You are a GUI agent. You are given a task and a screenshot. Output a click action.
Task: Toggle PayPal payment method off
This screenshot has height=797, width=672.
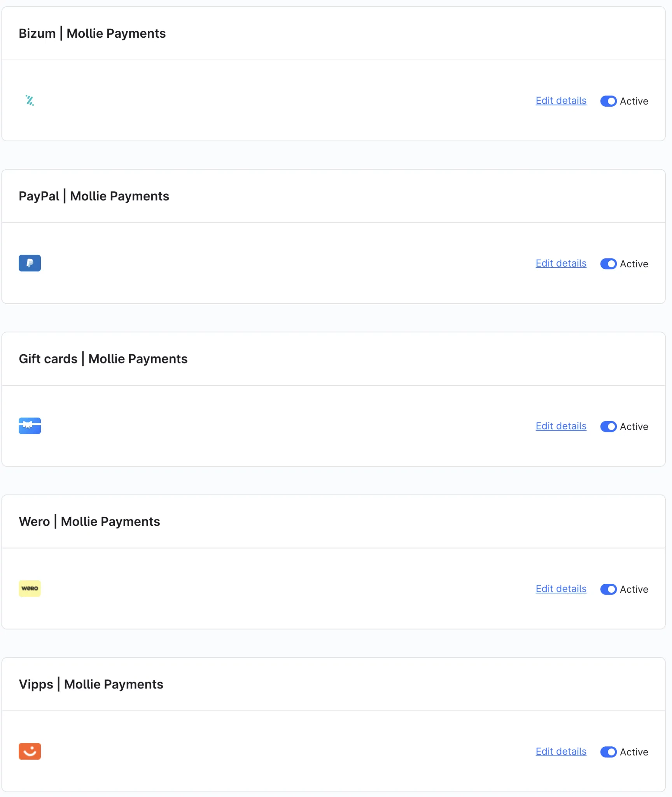coord(608,264)
